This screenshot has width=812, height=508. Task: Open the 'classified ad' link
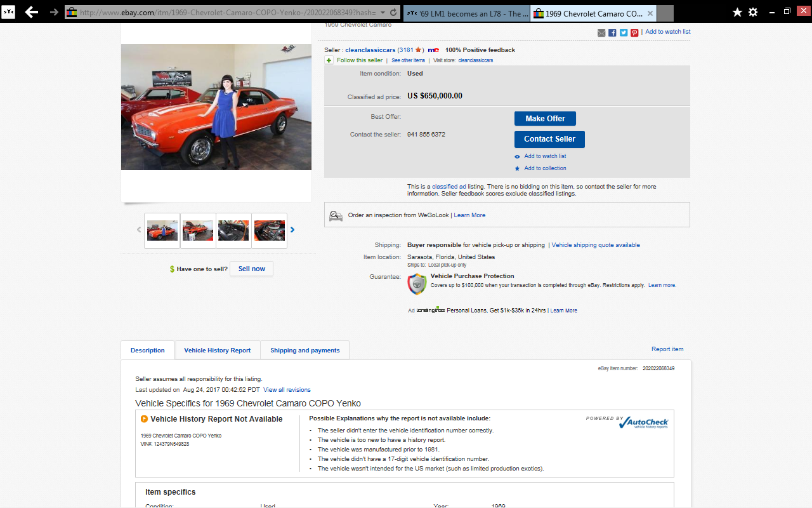tap(449, 187)
